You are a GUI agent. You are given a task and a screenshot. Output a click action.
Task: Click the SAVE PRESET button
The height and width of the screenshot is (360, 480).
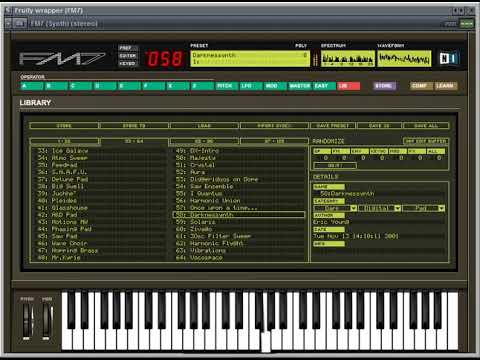click(x=333, y=126)
